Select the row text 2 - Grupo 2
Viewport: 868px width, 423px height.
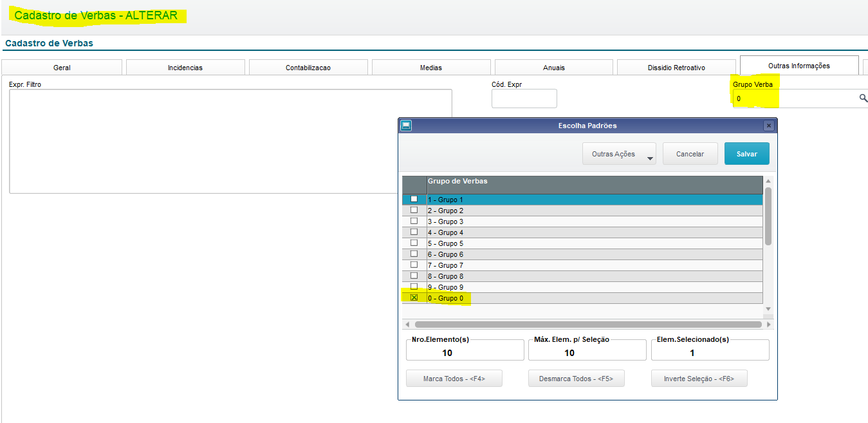[x=445, y=211]
